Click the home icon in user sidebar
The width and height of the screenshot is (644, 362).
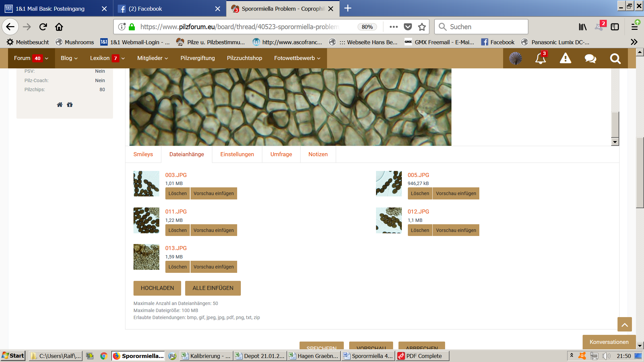coord(60,105)
